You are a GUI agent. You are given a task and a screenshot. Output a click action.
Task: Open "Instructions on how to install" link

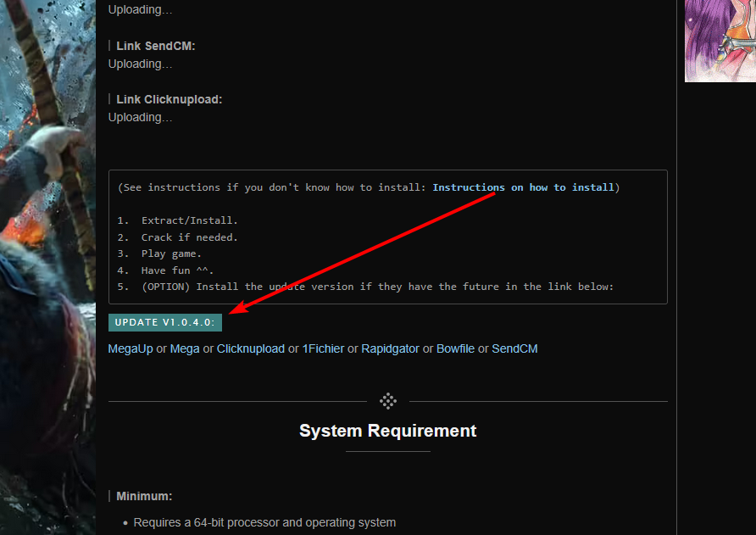523,187
